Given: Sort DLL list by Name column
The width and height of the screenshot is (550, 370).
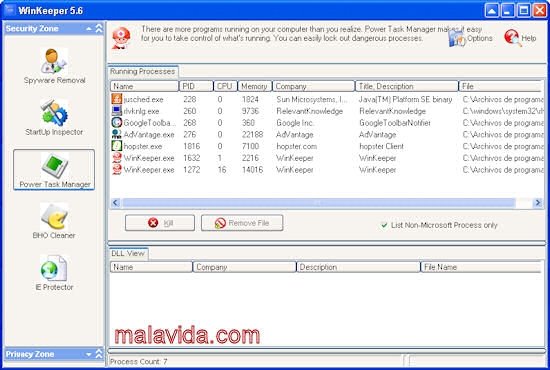Looking at the screenshot, I should point(151,267).
